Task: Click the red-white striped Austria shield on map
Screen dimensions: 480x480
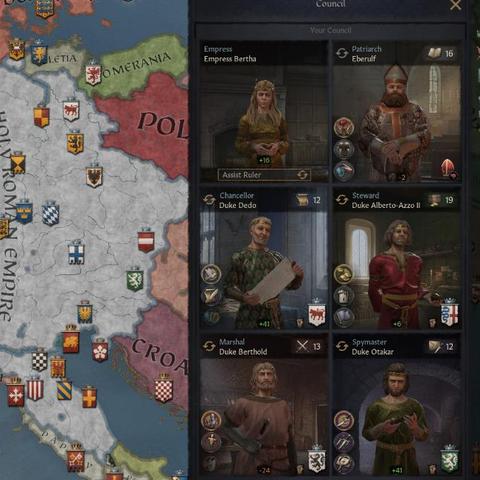Action: click(146, 240)
